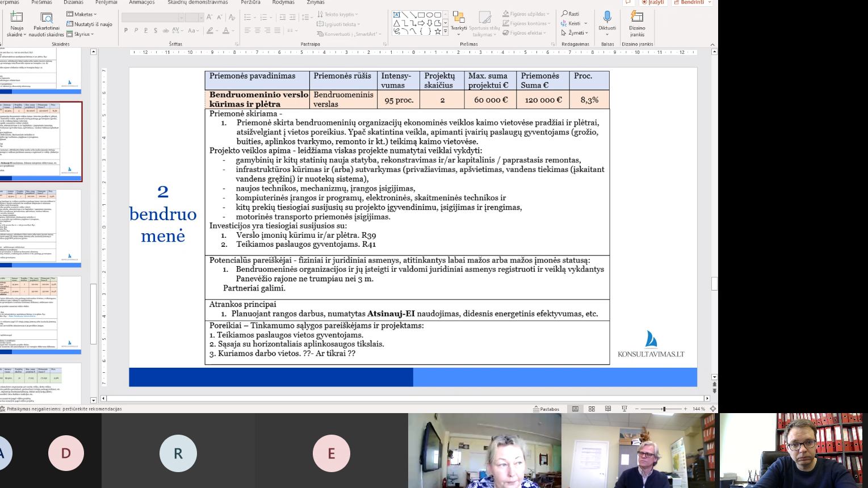868x488 pixels.
Task: Click Nustatyti iš naujo reset button
Action: coord(90,24)
